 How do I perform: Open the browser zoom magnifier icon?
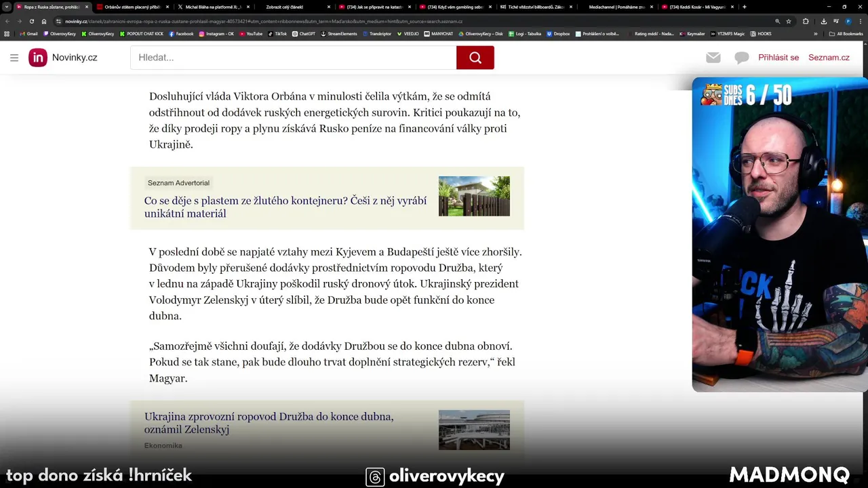[x=777, y=21]
